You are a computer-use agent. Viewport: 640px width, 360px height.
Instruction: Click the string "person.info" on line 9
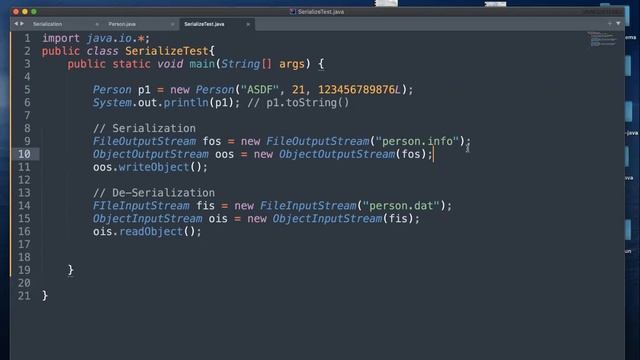point(418,141)
